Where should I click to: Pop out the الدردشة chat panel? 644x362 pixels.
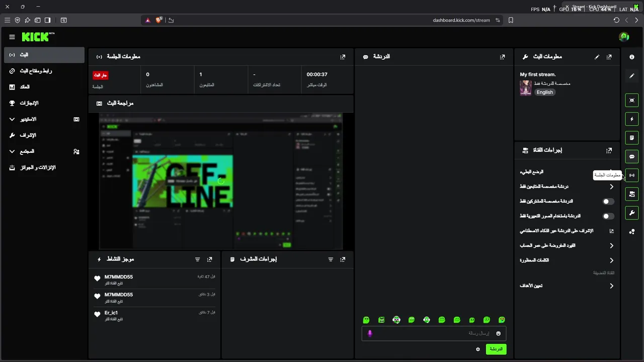502,57
